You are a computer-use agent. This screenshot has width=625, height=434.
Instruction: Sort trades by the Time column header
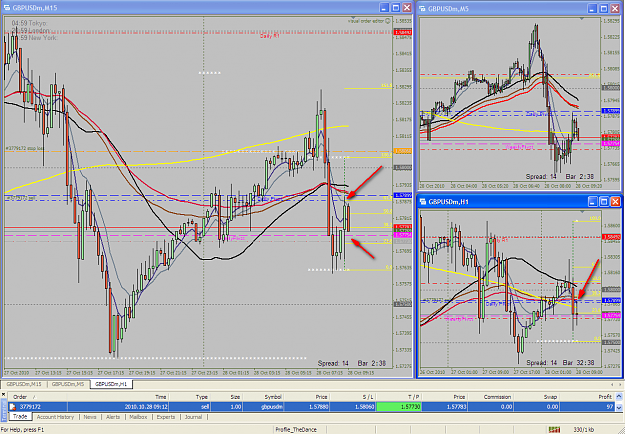[x=118, y=397]
